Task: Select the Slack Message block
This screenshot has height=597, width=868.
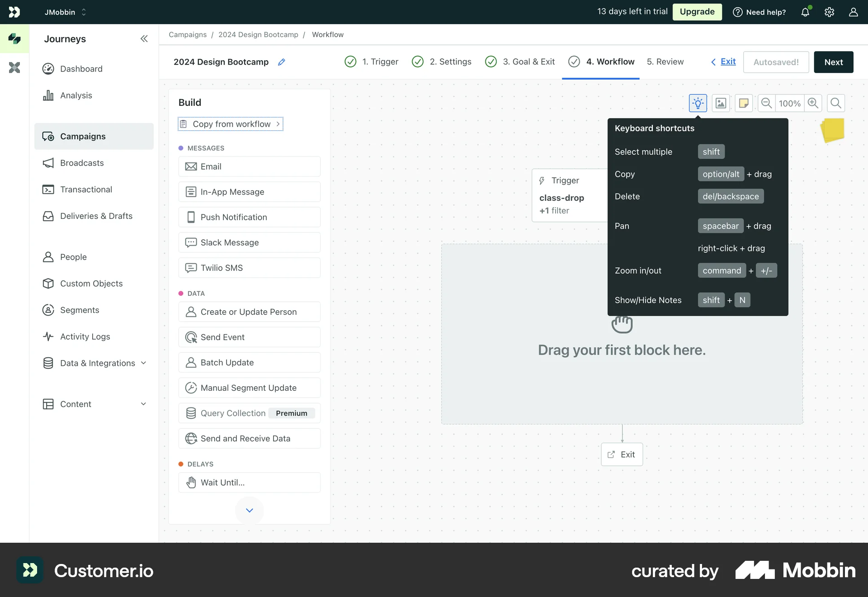Action: click(x=249, y=242)
